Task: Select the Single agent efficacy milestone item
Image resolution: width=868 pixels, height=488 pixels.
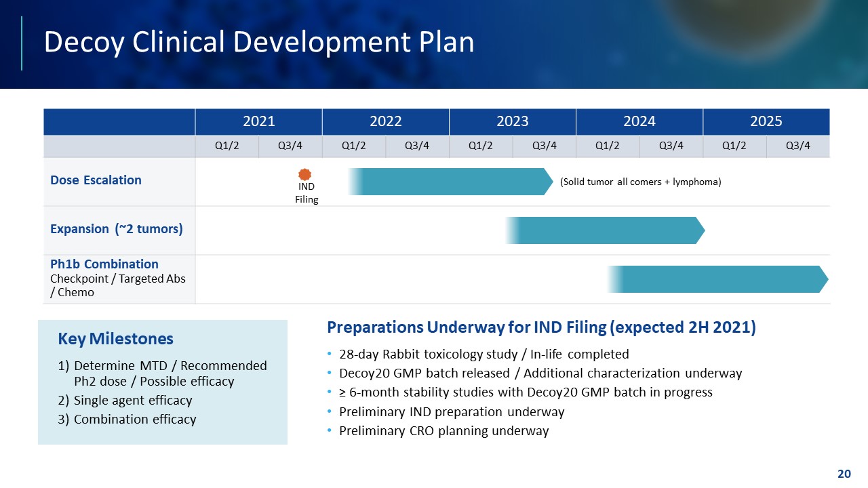Action: coord(133,401)
